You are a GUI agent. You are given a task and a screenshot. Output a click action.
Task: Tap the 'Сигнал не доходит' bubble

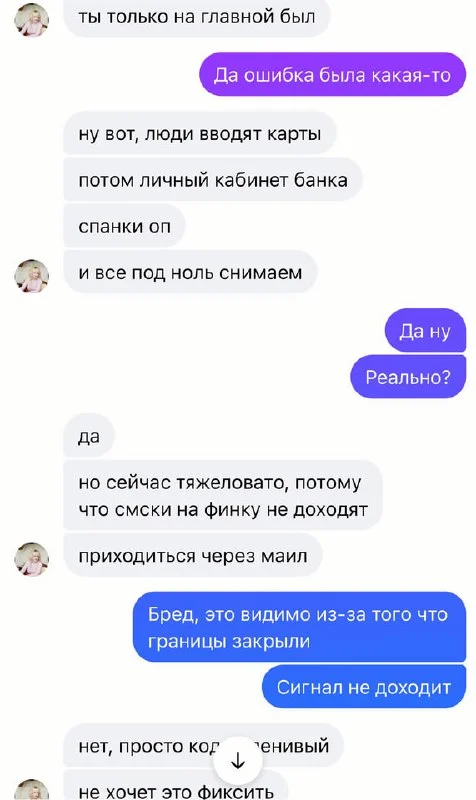(364, 687)
